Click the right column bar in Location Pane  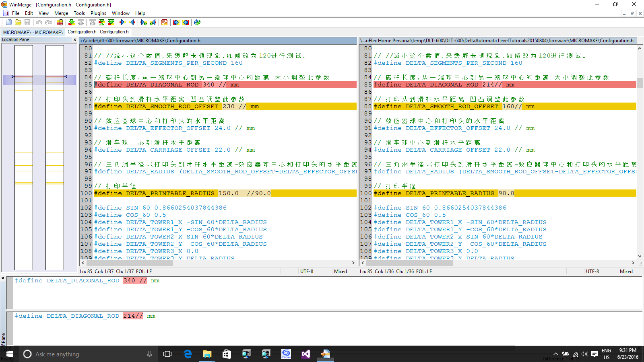pyautogui.click(x=55, y=157)
